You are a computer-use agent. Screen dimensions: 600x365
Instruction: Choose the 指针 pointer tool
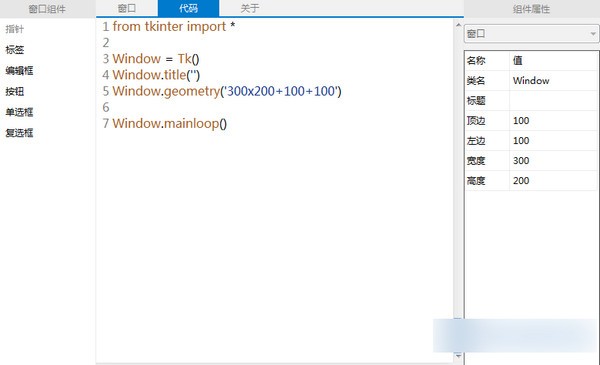click(15, 29)
